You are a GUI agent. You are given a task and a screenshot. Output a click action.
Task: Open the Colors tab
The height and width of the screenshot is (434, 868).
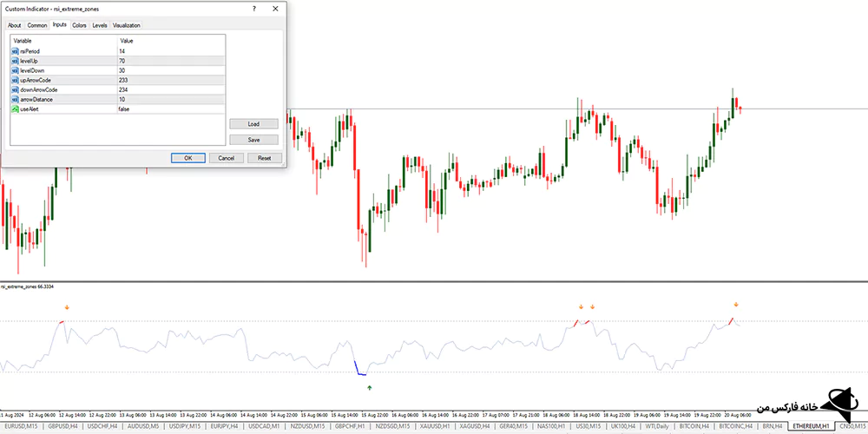point(79,25)
